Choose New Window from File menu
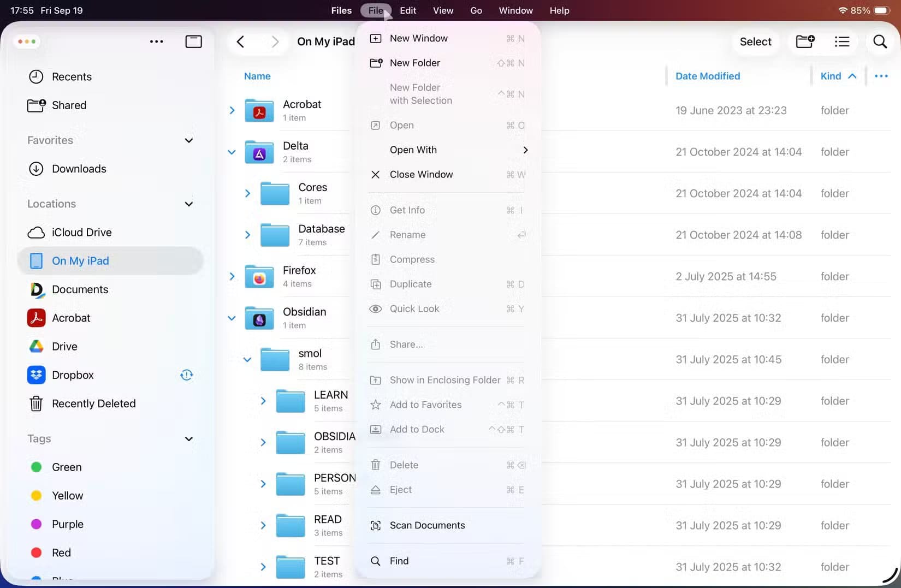 pyautogui.click(x=448, y=38)
